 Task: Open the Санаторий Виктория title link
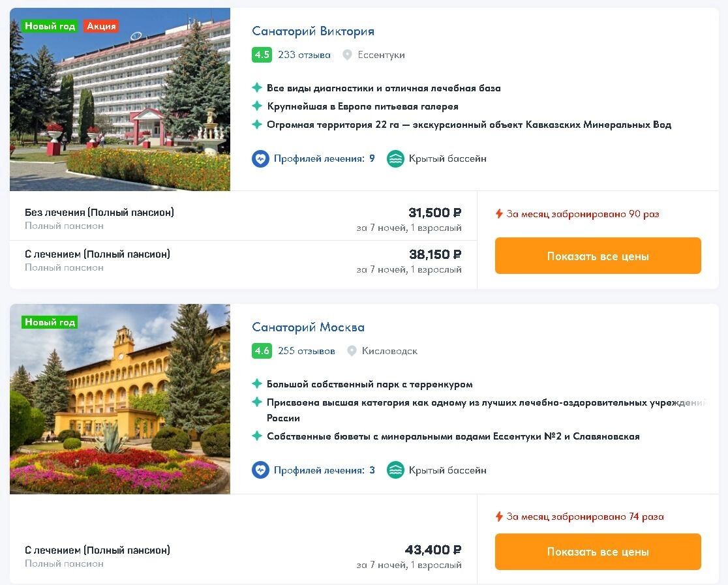tap(313, 31)
